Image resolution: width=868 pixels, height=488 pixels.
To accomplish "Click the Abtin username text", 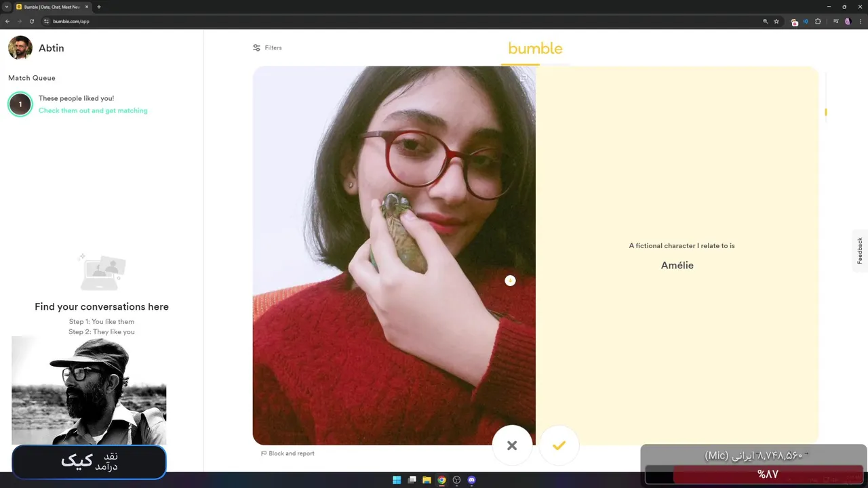I will click(52, 48).
